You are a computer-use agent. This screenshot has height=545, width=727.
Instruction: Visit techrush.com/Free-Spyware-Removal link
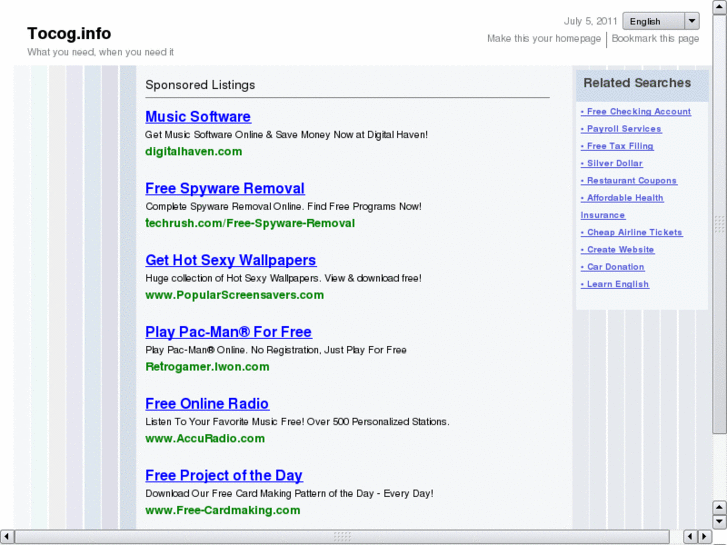coord(250,223)
